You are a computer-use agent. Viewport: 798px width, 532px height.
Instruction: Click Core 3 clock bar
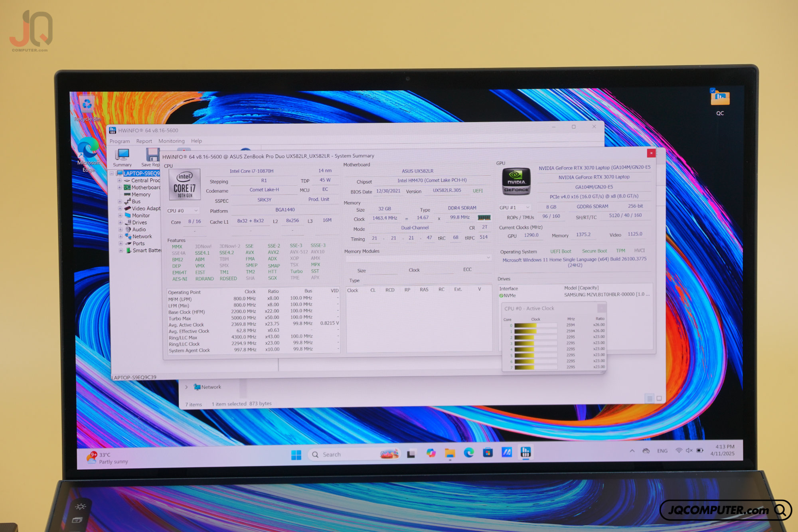tap(535, 343)
